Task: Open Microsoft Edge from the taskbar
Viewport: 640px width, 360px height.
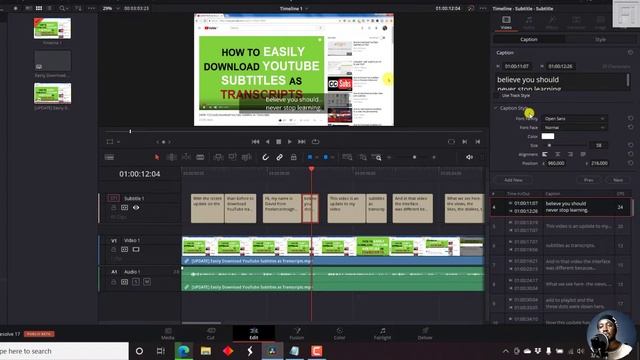Action: coord(184,351)
